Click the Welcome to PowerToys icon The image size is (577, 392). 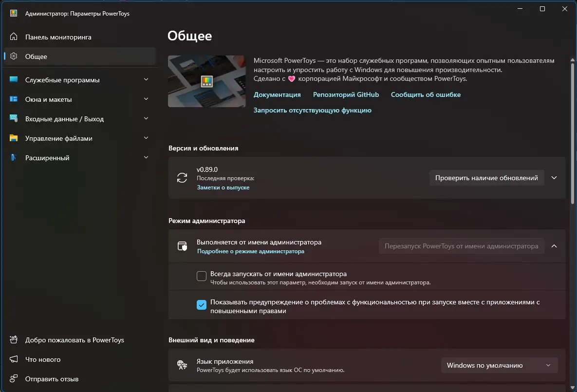[14, 340]
